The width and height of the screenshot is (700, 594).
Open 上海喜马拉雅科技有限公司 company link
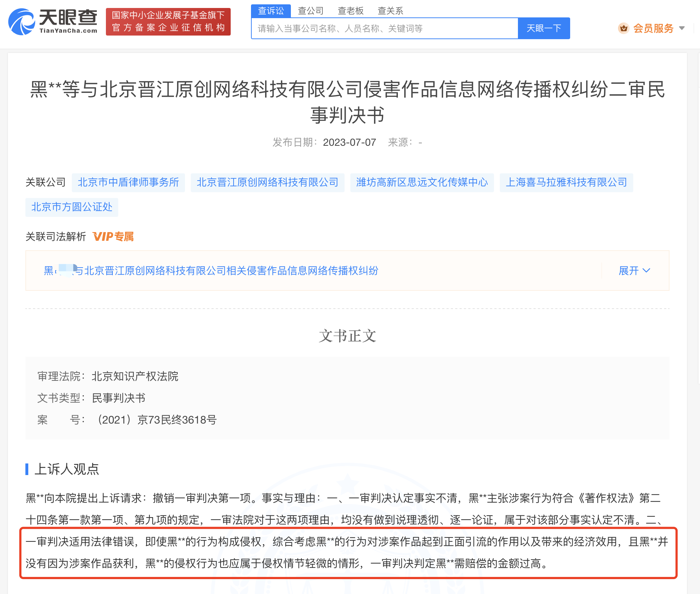click(x=566, y=183)
